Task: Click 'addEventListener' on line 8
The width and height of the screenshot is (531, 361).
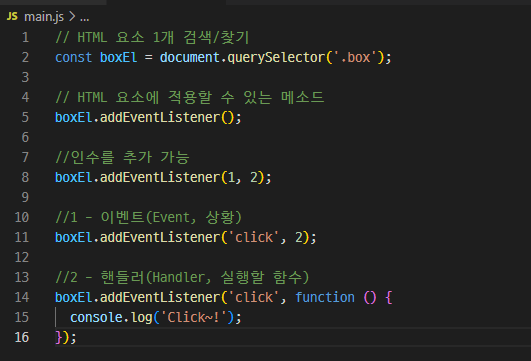Action: click(160, 177)
